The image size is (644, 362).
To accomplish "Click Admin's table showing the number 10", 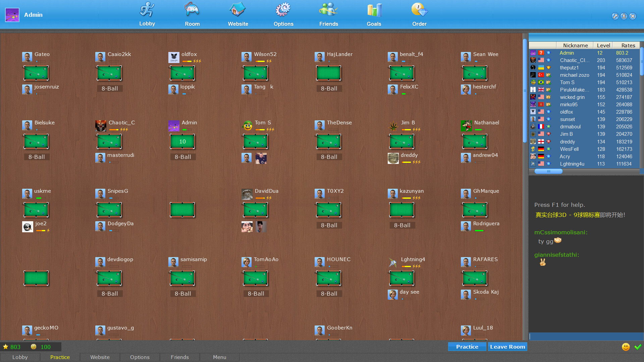I will (x=182, y=141).
